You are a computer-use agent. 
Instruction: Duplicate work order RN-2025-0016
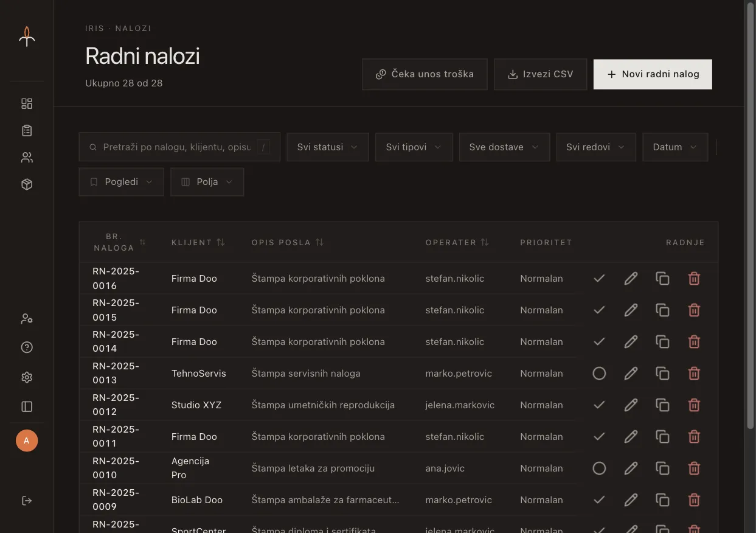click(x=662, y=279)
